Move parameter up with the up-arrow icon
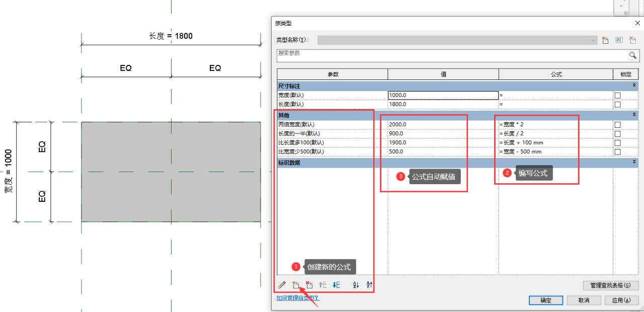 pyautogui.click(x=323, y=285)
